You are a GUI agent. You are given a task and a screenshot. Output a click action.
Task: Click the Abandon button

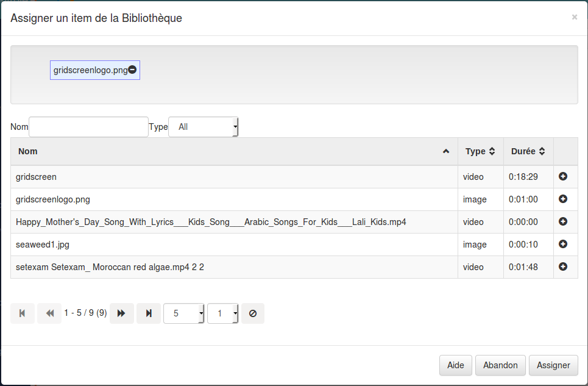click(500, 365)
